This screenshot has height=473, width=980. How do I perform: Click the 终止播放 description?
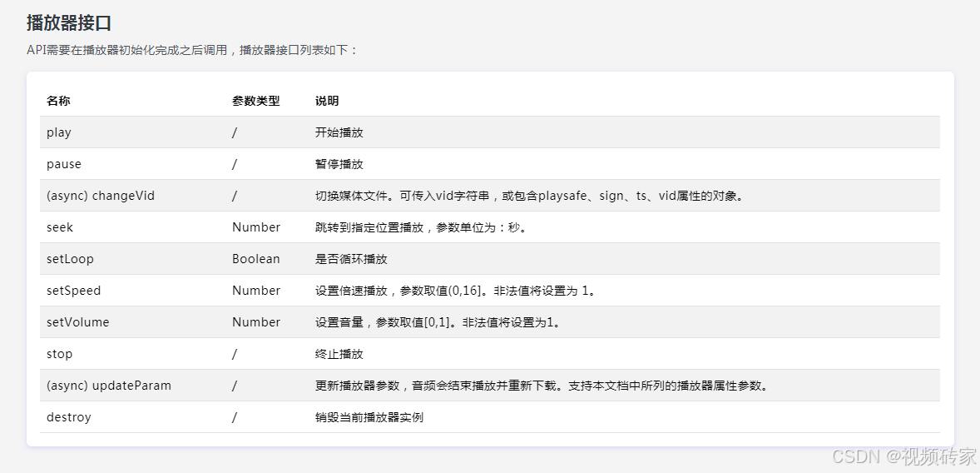coord(339,354)
